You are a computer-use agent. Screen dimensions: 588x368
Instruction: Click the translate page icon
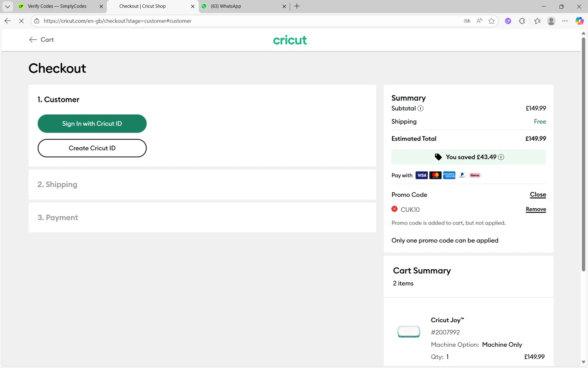point(467,21)
